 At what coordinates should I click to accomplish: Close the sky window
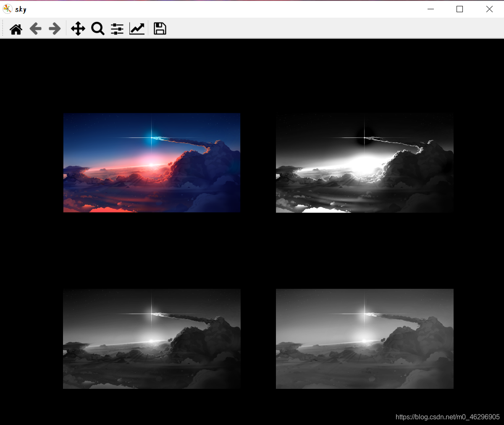coord(489,9)
